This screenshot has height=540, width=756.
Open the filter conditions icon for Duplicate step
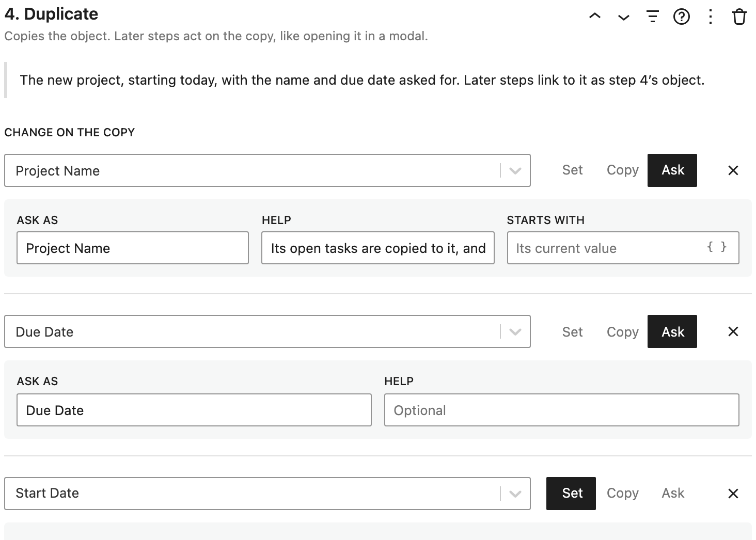tap(653, 17)
